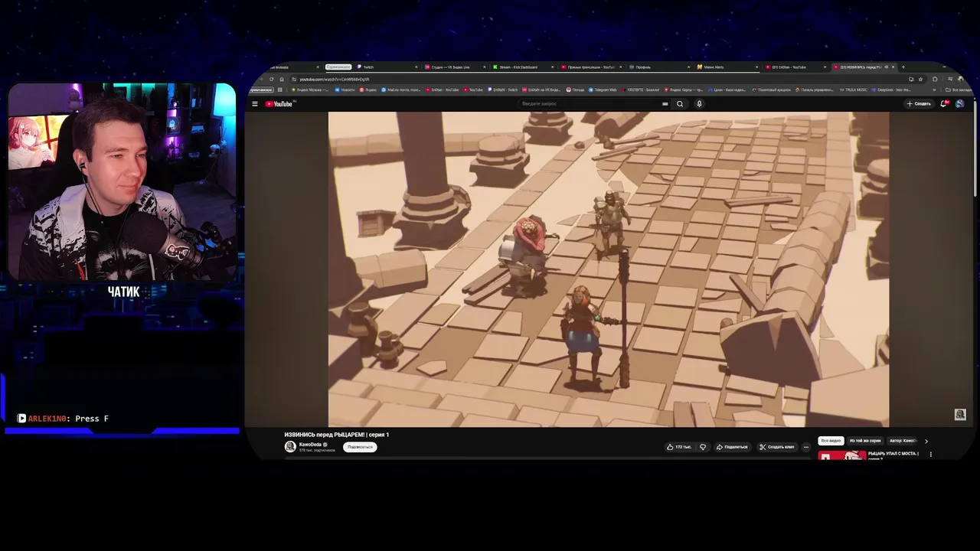Switch to Студия — VK Видео Live tab
Viewport: 980px width, 551px height.
tap(453, 67)
